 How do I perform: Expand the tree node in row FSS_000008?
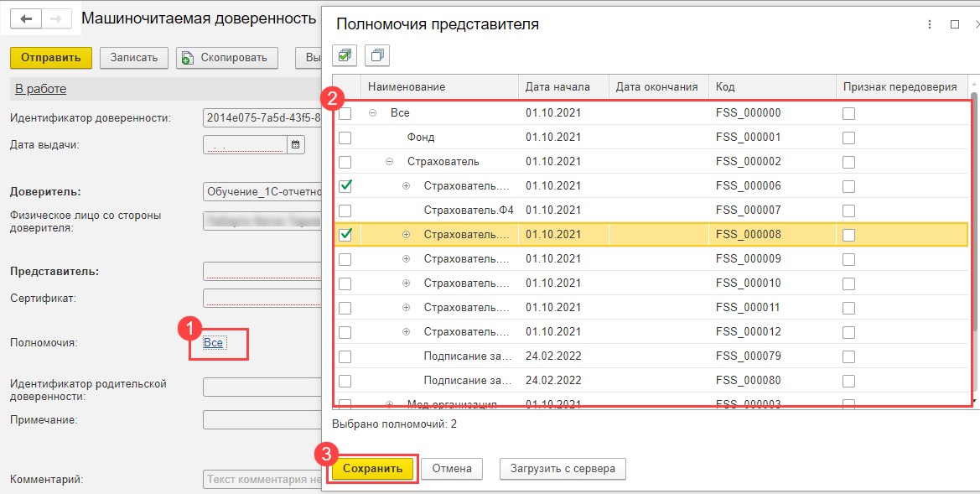click(407, 235)
